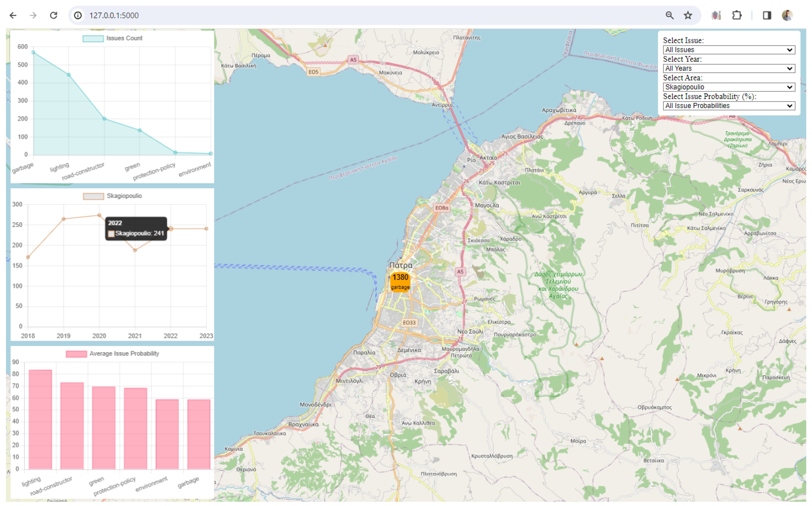Toggle the browser side panel icon
Viewport: 812px width, 506px height.
pos(767,15)
